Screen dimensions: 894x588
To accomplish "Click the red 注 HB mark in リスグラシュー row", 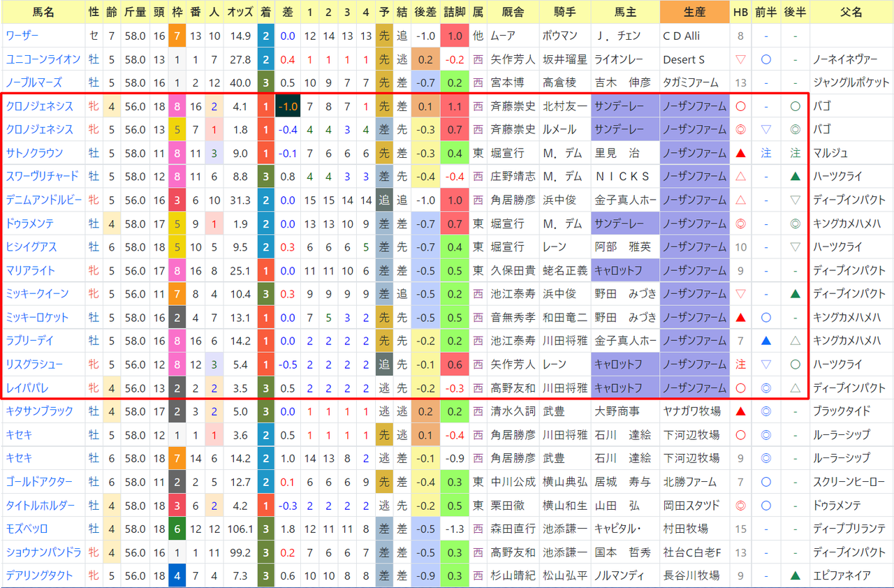I will (741, 364).
